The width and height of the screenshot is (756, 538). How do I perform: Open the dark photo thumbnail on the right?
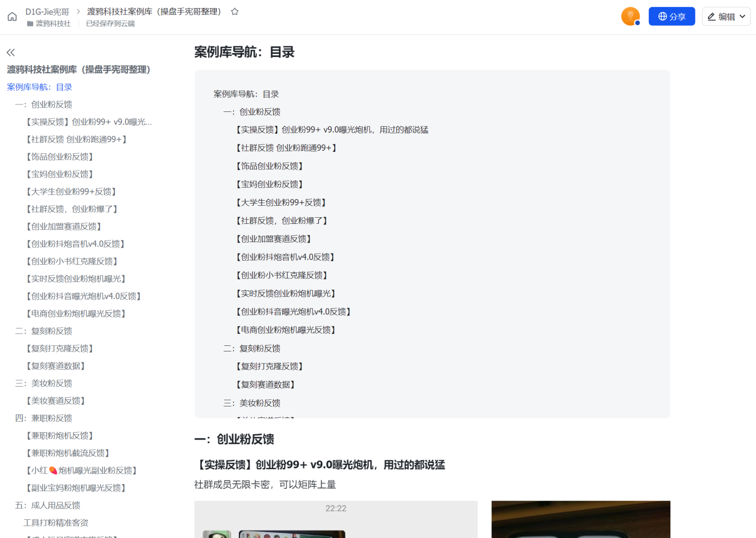581,519
